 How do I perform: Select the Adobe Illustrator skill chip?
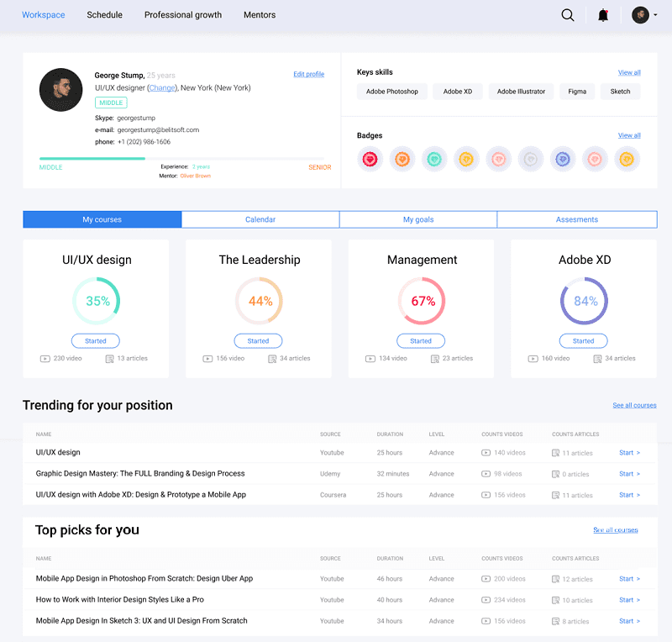(x=521, y=92)
